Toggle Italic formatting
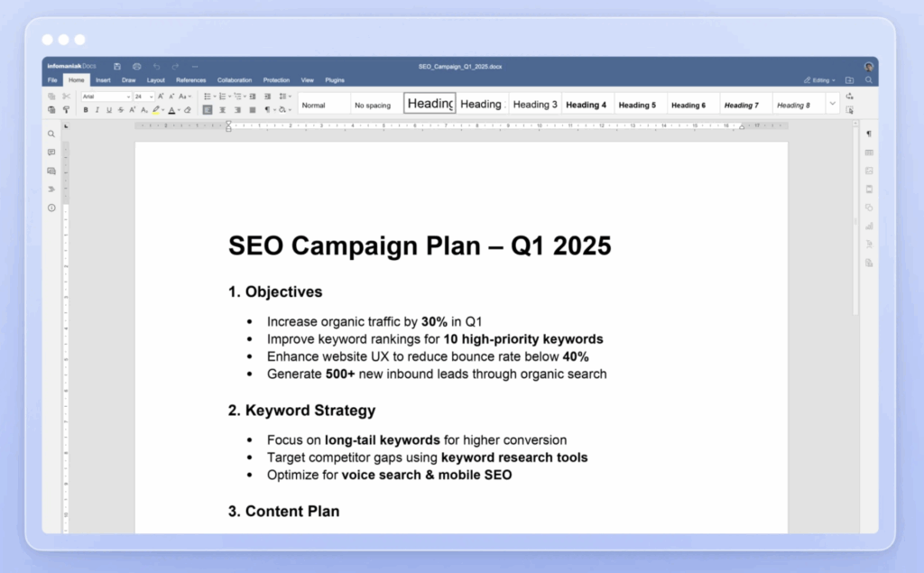This screenshot has width=924, height=573. 97,110
